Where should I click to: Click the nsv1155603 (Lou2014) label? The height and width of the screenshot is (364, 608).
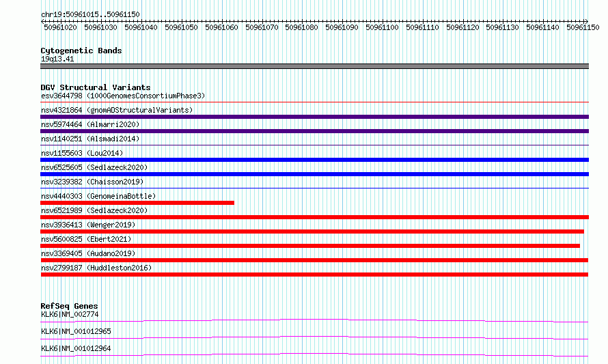pyautogui.click(x=82, y=153)
